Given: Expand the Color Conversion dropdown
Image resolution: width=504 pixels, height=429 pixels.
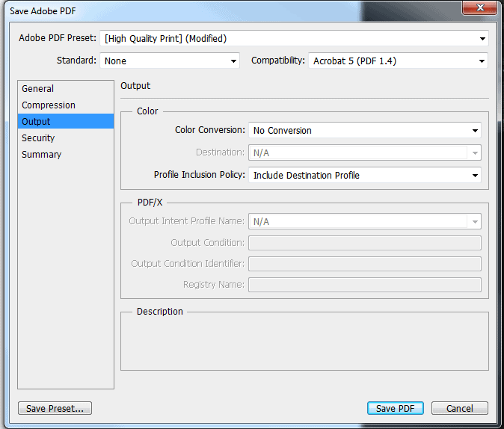Looking at the screenshot, I should point(364,130).
